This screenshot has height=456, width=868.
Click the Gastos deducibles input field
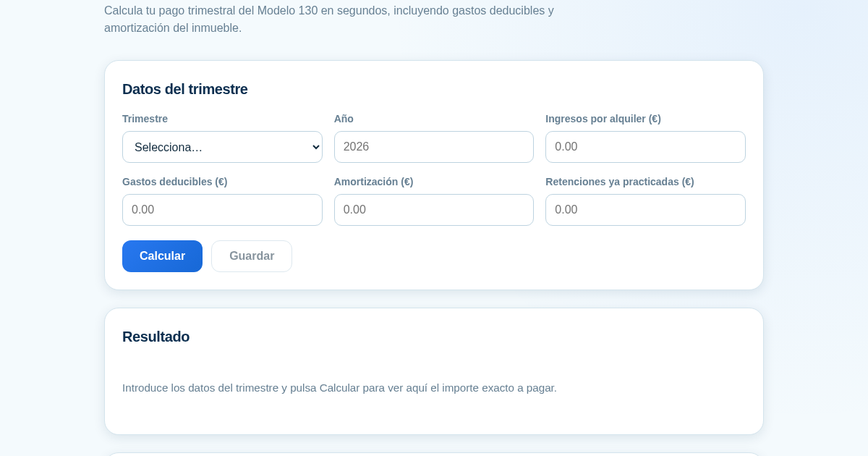[222, 210]
